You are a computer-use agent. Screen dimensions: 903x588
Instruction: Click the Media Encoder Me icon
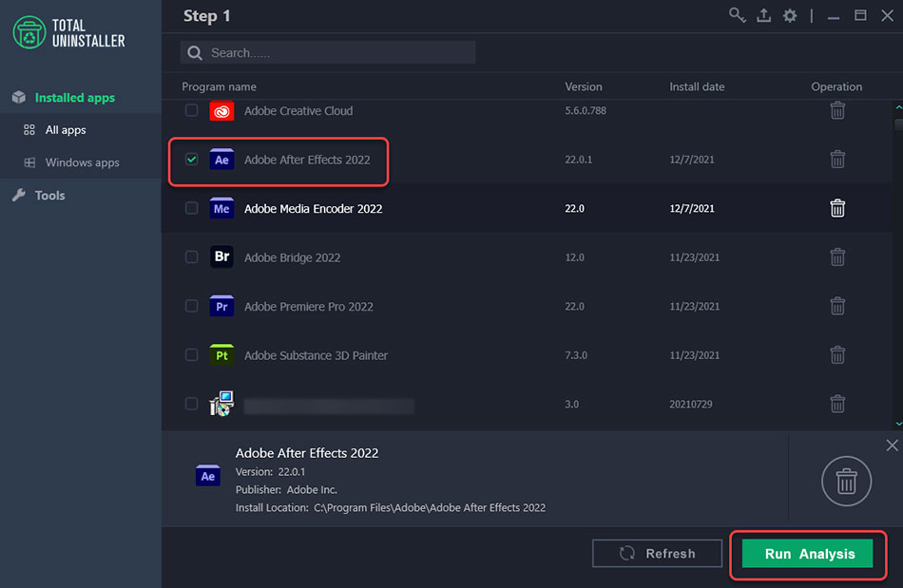tap(221, 208)
